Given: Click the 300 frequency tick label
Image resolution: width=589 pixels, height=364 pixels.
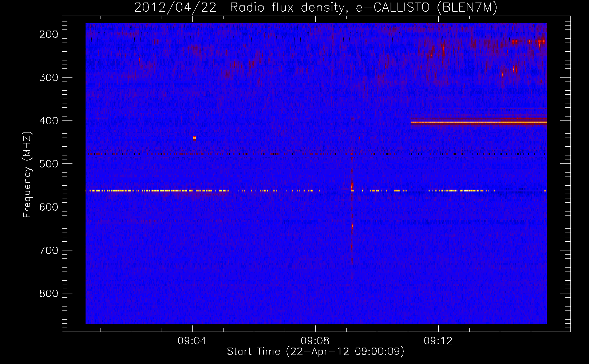Looking at the screenshot, I should pos(49,78).
